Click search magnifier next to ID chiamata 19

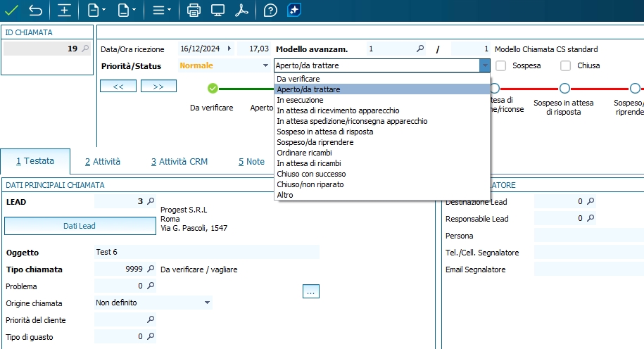point(85,49)
